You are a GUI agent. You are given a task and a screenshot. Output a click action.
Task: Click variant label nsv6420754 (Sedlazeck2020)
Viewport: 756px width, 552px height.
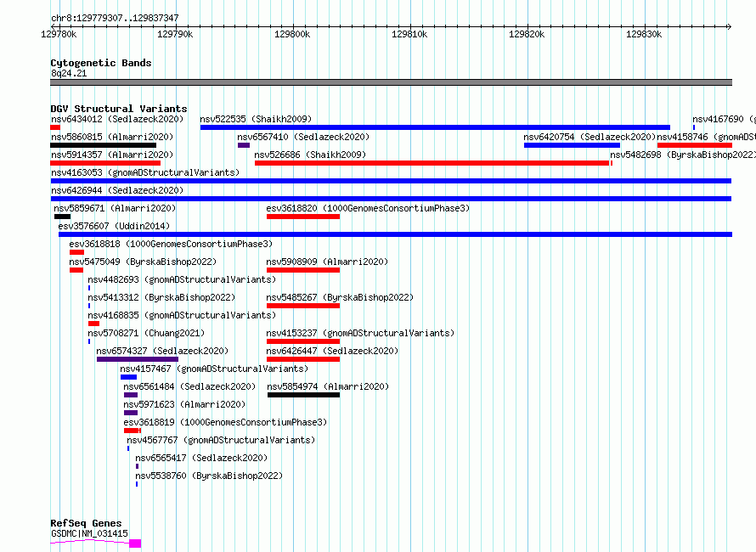point(590,137)
